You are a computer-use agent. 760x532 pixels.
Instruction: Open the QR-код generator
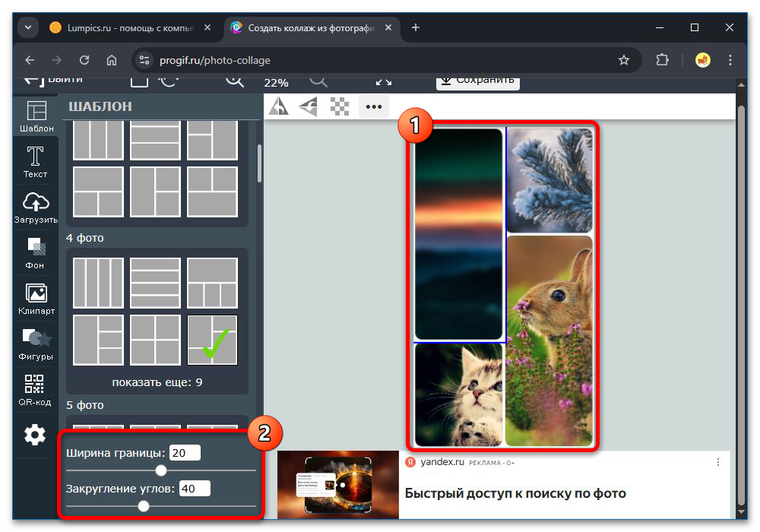[35, 390]
